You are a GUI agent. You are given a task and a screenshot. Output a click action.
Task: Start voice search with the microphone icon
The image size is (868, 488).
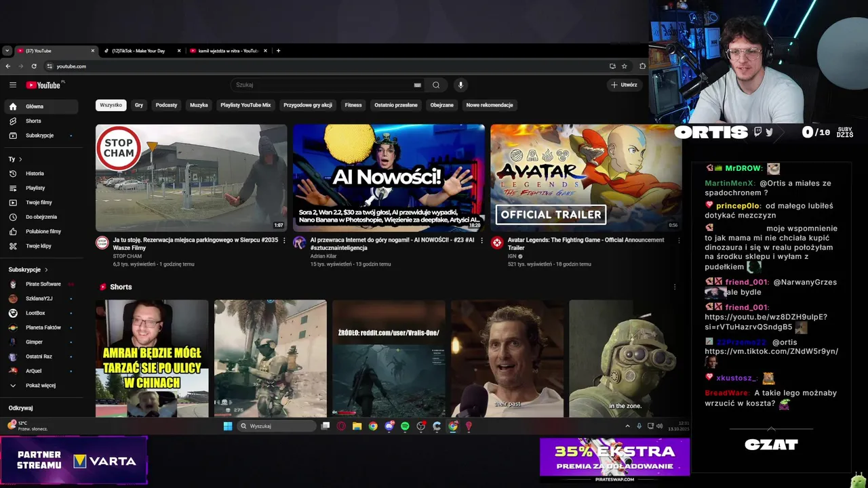(460, 85)
